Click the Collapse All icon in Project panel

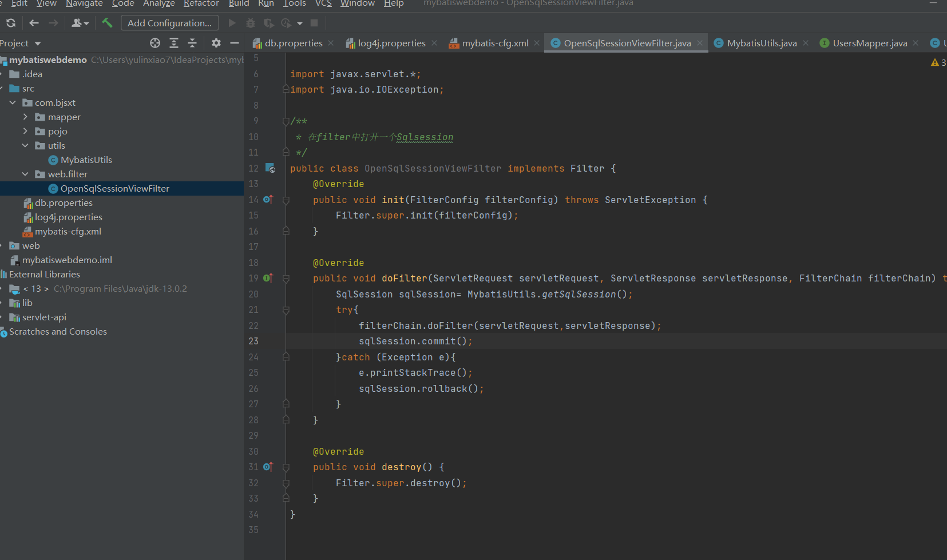[192, 43]
